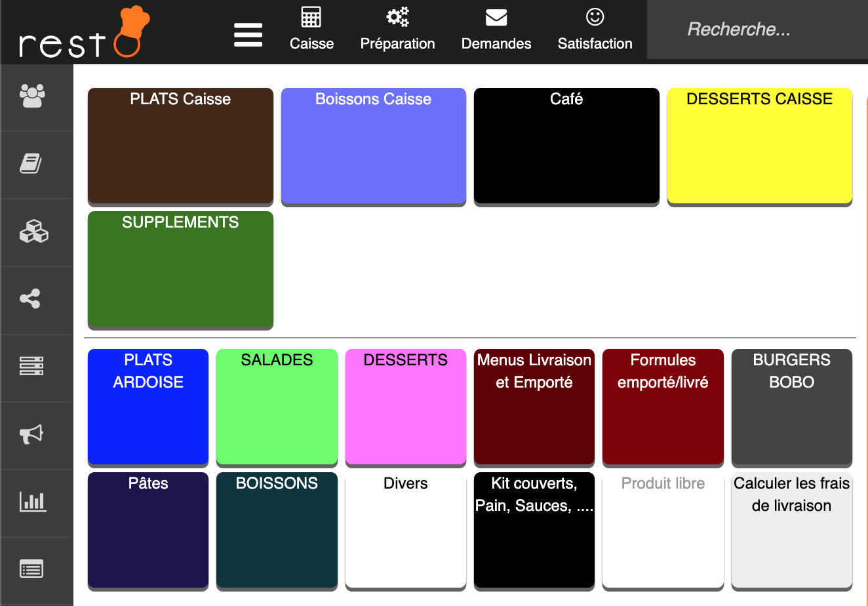The height and width of the screenshot is (606, 868).
Task: Go to the Préparation tab
Action: [397, 30]
